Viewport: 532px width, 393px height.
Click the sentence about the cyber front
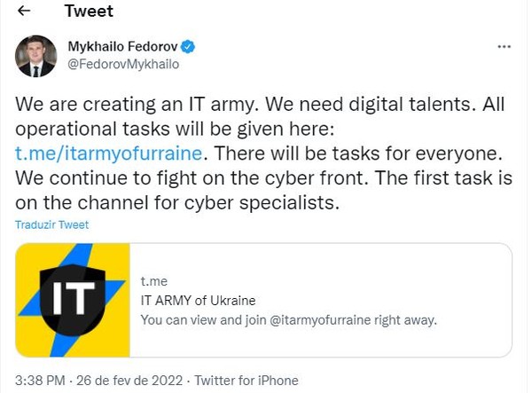[192, 178]
